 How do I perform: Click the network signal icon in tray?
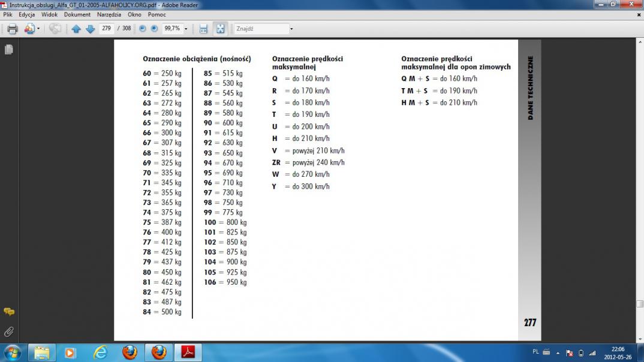pyautogui.click(x=592, y=352)
